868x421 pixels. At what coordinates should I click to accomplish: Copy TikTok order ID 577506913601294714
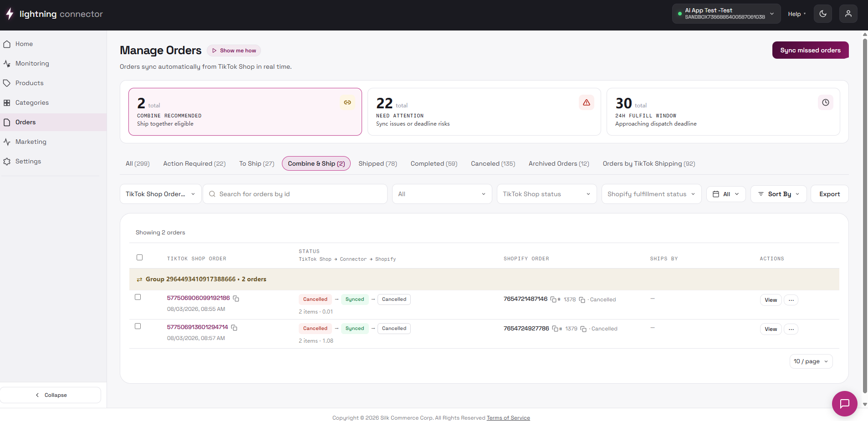234,328
